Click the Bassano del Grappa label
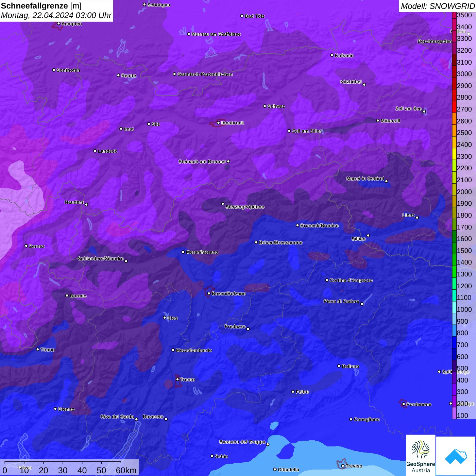 242,442
